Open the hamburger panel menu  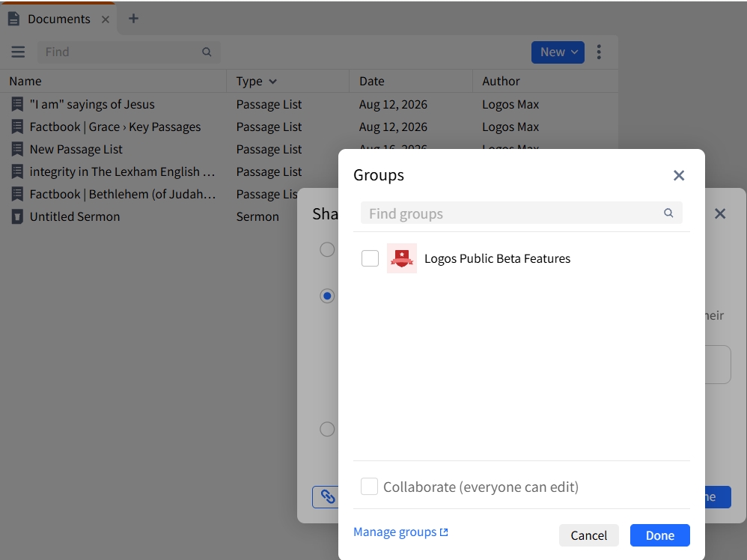click(18, 52)
